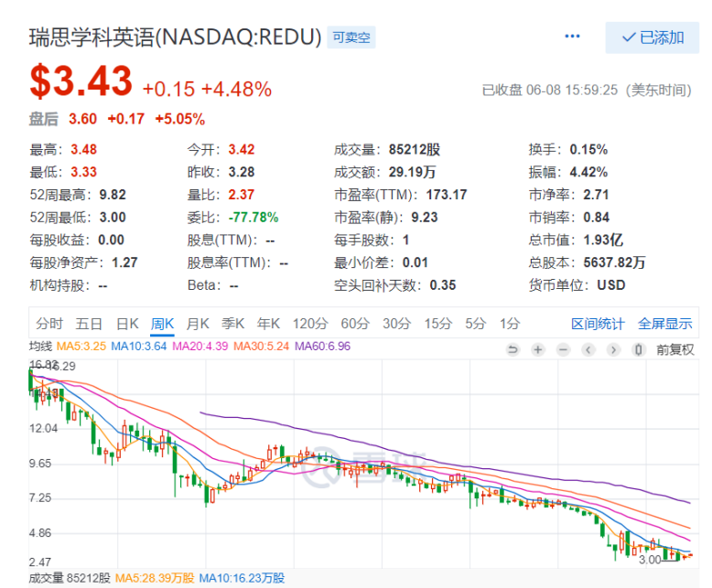
Task: Choose the 1分 interval tab
Action: click(510, 324)
